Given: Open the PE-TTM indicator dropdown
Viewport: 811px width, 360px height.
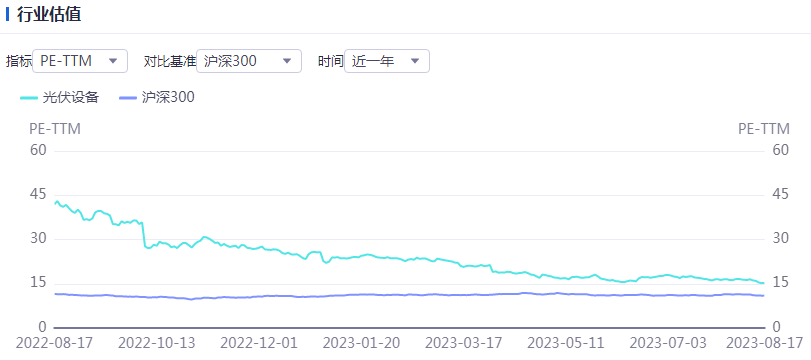Looking at the screenshot, I should [x=80, y=61].
